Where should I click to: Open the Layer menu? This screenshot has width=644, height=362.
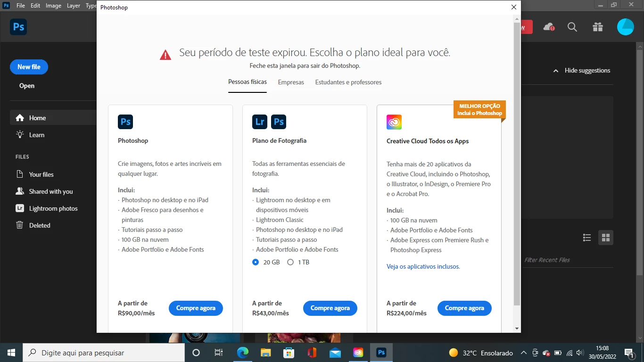tap(74, 6)
